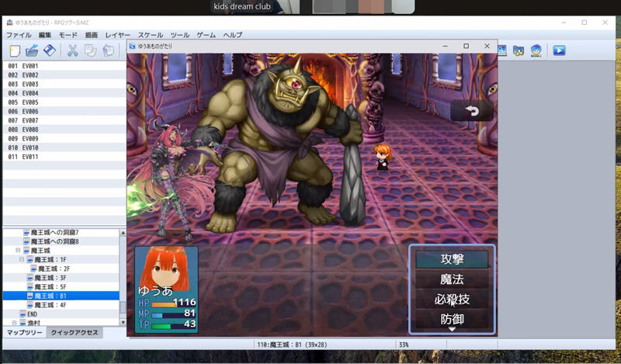
Task: Select event 009 EV009 in list
Action: (64, 139)
